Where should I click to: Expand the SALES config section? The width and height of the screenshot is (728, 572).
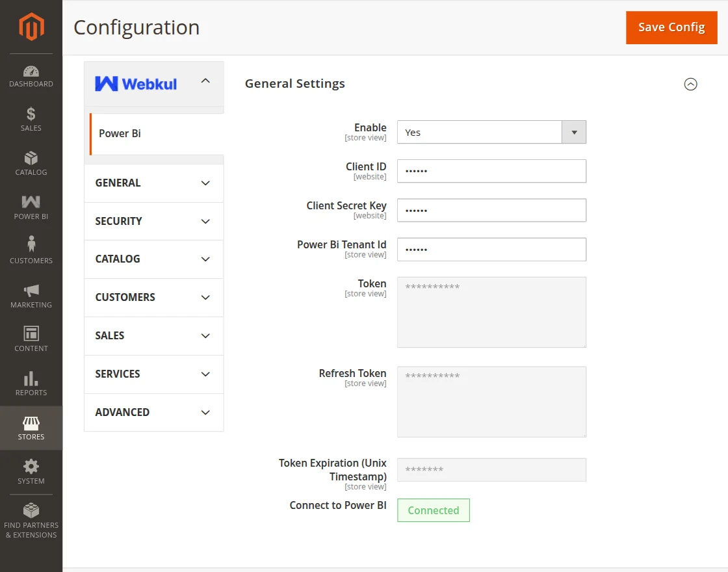[x=153, y=335]
